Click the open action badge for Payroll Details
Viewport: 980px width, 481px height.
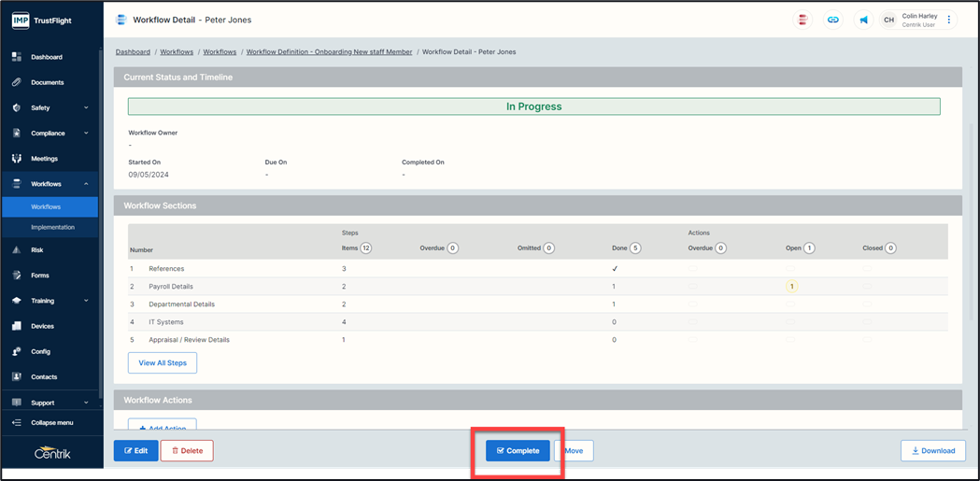(791, 287)
